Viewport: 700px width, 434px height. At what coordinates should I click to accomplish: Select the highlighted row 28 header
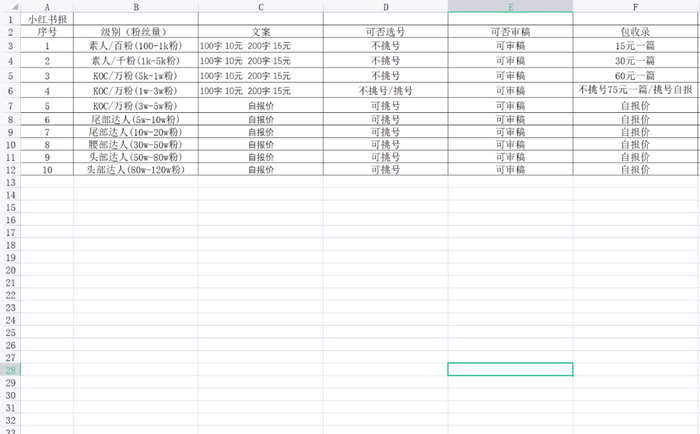pyautogui.click(x=10, y=370)
